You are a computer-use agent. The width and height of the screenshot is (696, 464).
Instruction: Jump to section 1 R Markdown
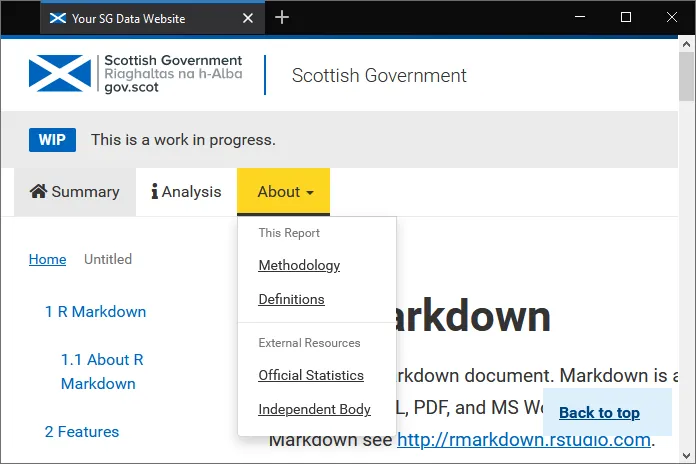(95, 312)
